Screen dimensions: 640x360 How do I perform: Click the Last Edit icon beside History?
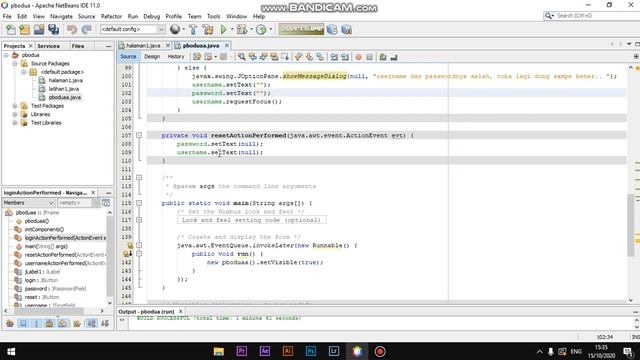(x=197, y=57)
